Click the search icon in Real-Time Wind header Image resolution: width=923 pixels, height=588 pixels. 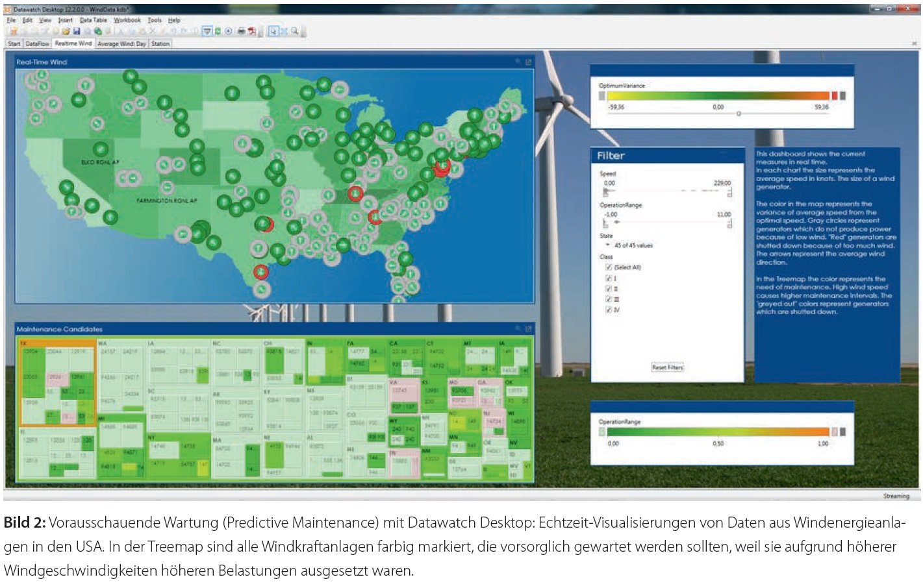[518, 62]
